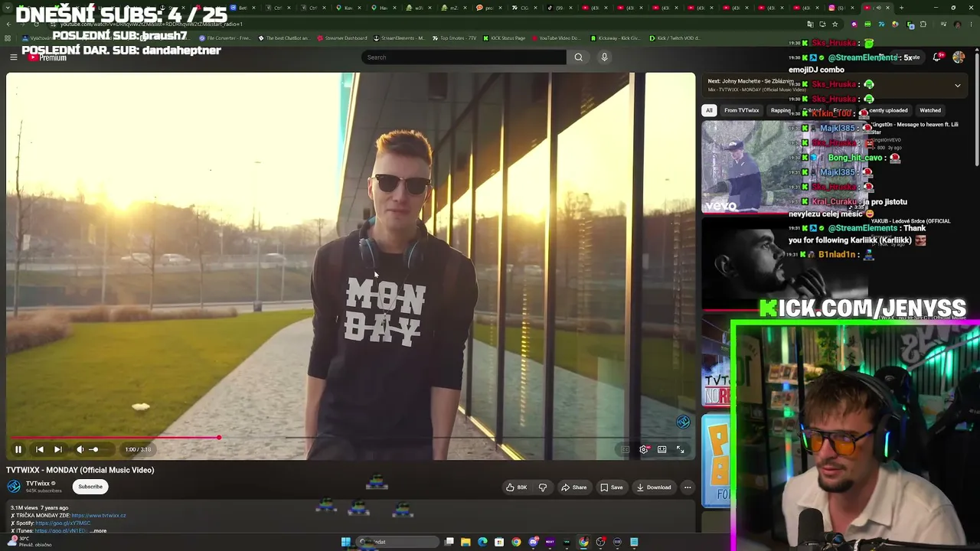The image size is (980, 551).
Task: Open Discord from the taskbar
Action: tap(533, 542)
